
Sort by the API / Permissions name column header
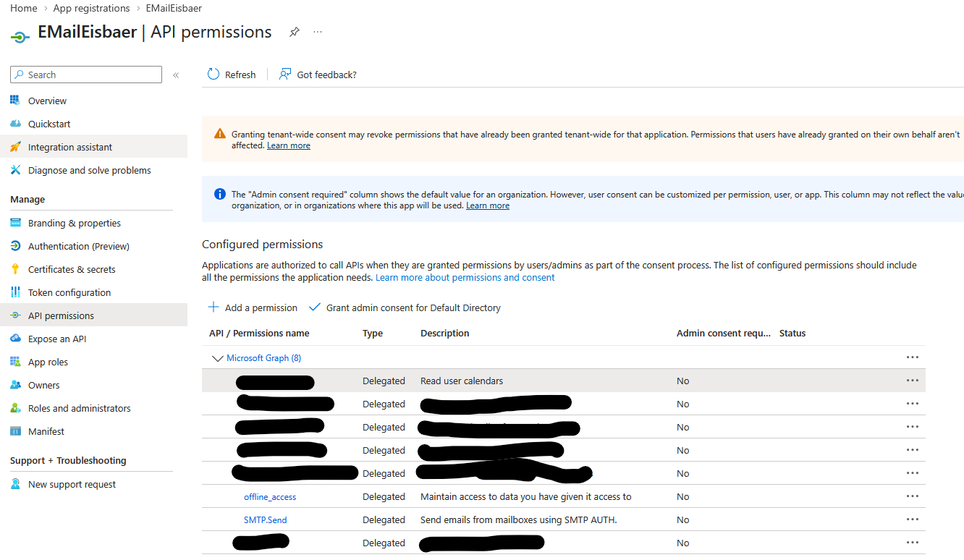[x=259, y=334]
